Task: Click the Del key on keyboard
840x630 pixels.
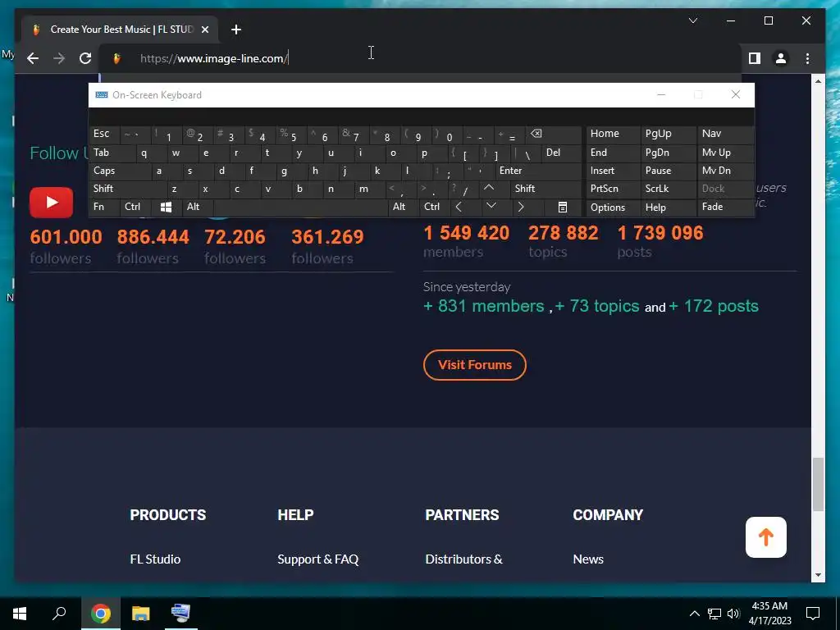Action: (561, 153)
